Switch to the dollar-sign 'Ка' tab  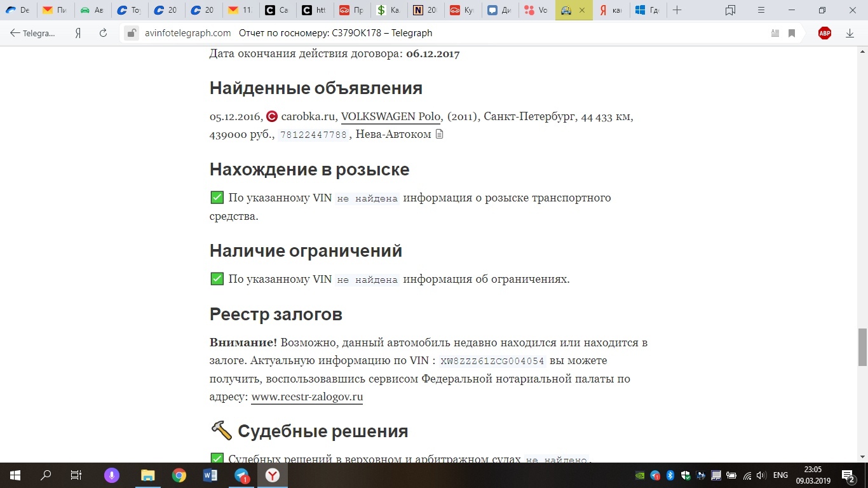pyautogui.click(x=389, y=10)
